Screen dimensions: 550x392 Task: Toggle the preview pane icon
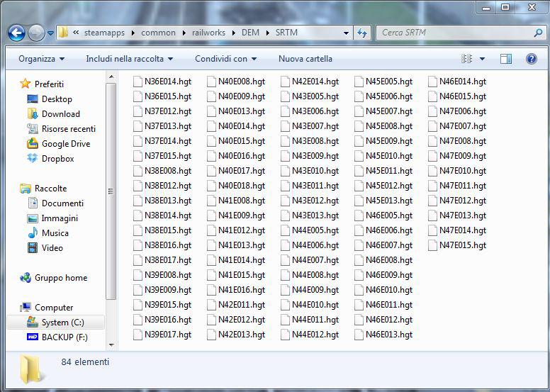(x=506, y=59)
